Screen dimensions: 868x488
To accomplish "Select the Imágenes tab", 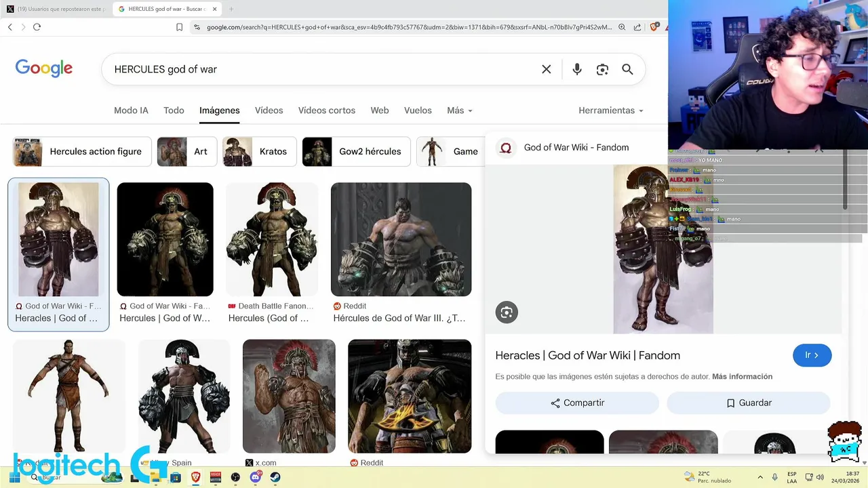I will point(220,110).
